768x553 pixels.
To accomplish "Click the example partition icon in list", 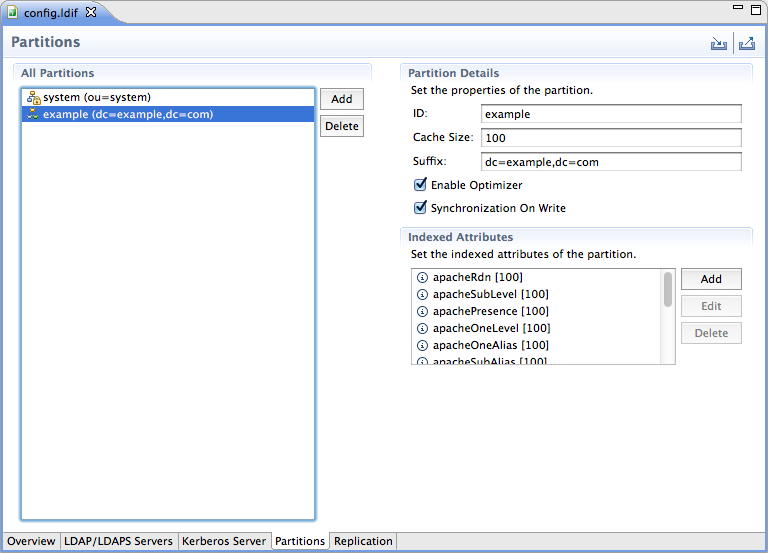I will tap(33, 115).
